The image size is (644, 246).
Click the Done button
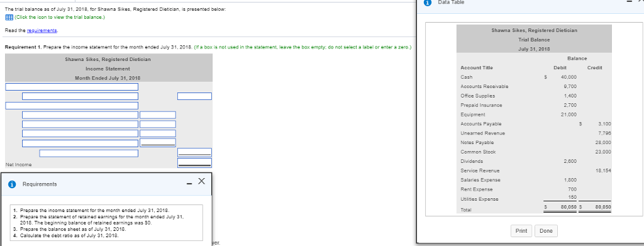(x=546, y=231)
